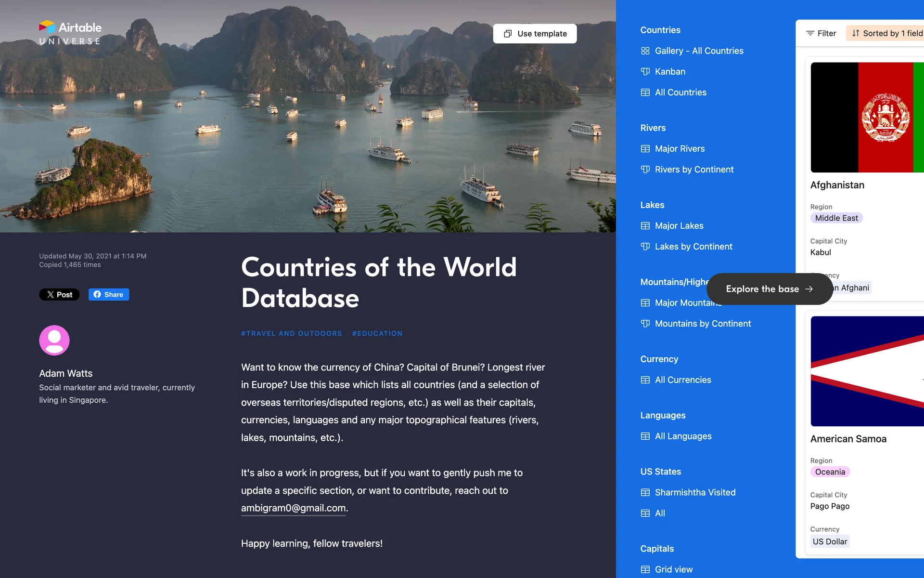Open Gallery - All Countries view
This screenshot has height=578, width=924.
(698, 51)
